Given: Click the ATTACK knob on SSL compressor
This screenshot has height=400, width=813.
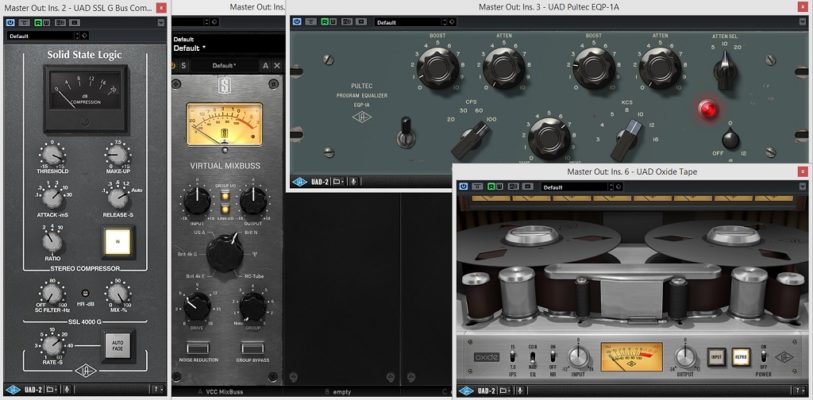Looking at the screenshot, I should (52, 198).
